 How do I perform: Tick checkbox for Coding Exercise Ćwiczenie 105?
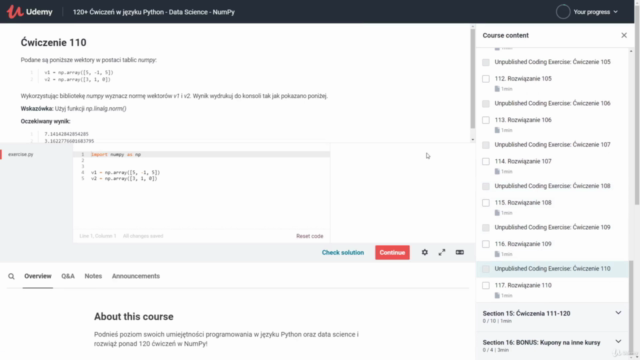click(x=486, y=62)
